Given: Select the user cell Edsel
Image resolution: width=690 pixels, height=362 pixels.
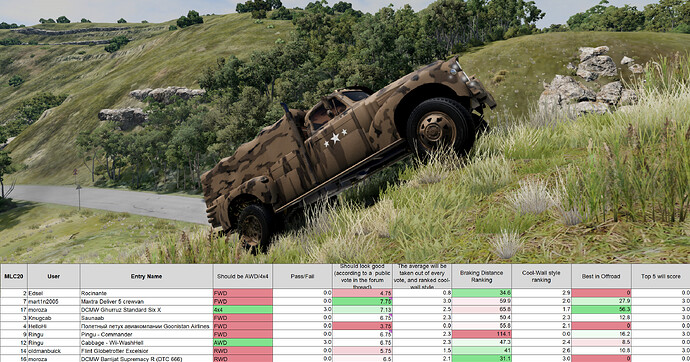Looking at the screenshot, I should tap(54, 293).
